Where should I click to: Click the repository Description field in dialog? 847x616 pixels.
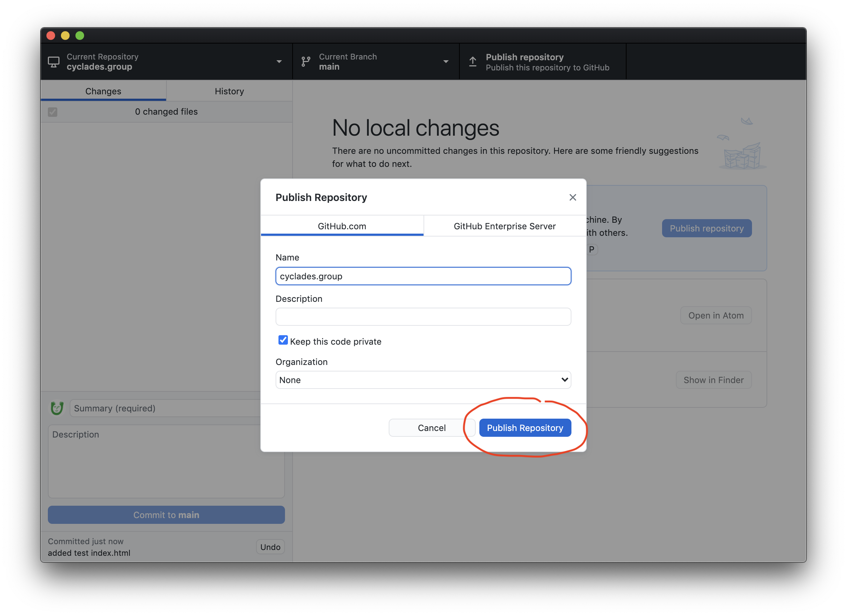click(423, 317)
